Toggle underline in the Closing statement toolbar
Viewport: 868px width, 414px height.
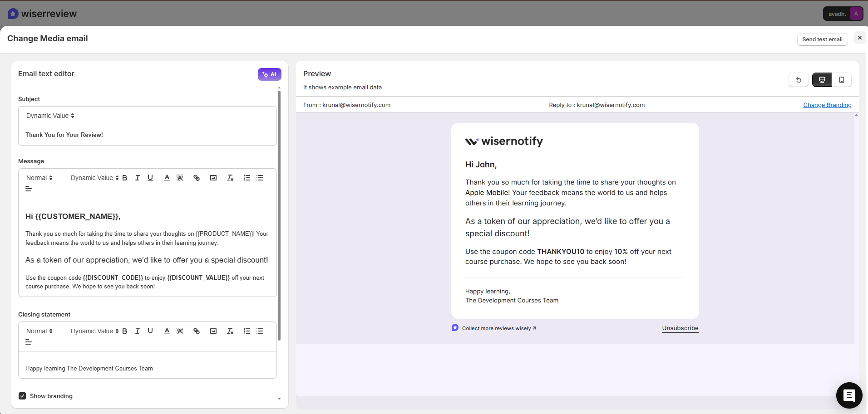tap(150, 331)
